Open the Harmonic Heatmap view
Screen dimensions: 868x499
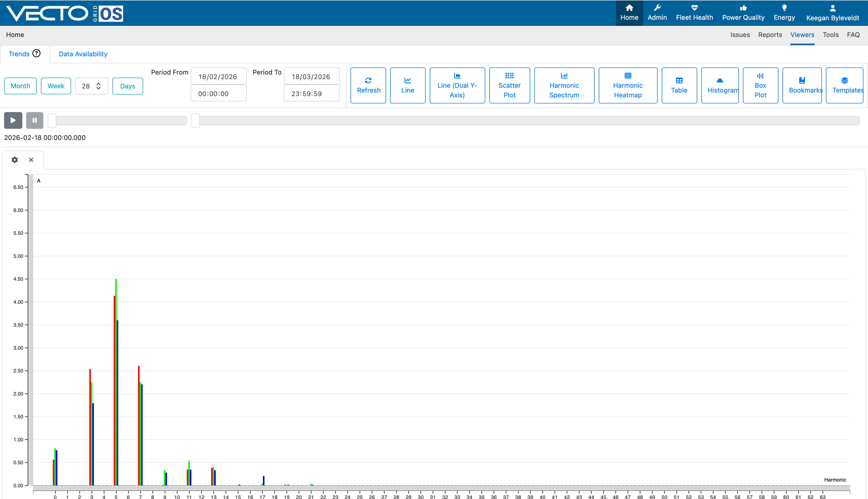click(628, 85)
